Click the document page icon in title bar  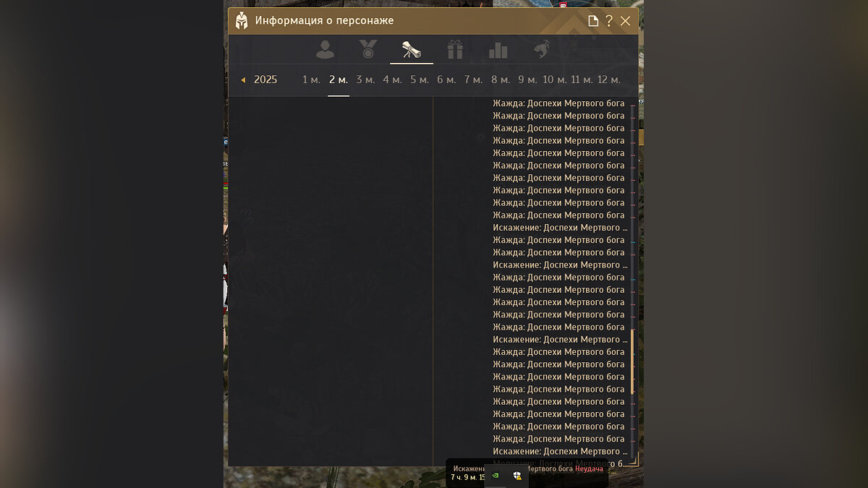pos(593,21)
